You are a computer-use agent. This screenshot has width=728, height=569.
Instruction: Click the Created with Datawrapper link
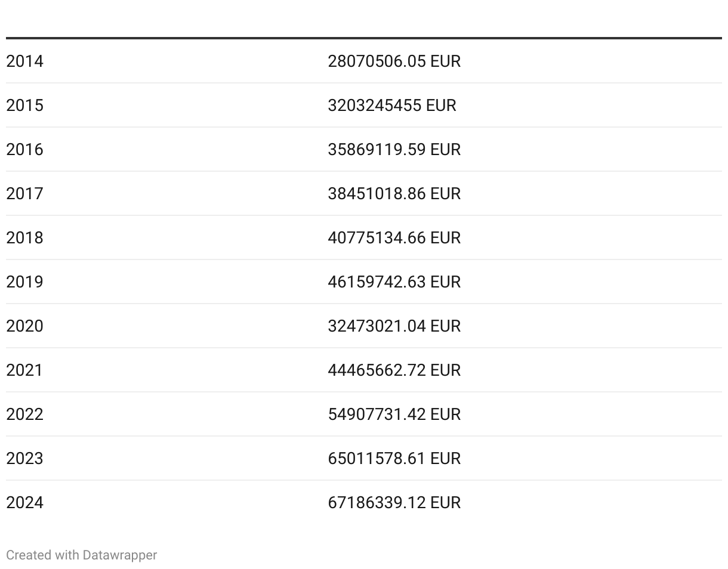point(81,555)
